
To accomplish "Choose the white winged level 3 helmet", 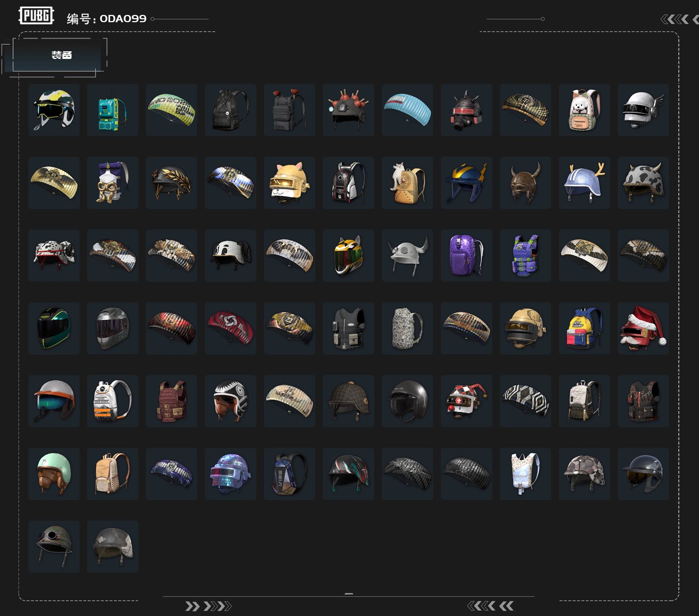I will [643, 110].
